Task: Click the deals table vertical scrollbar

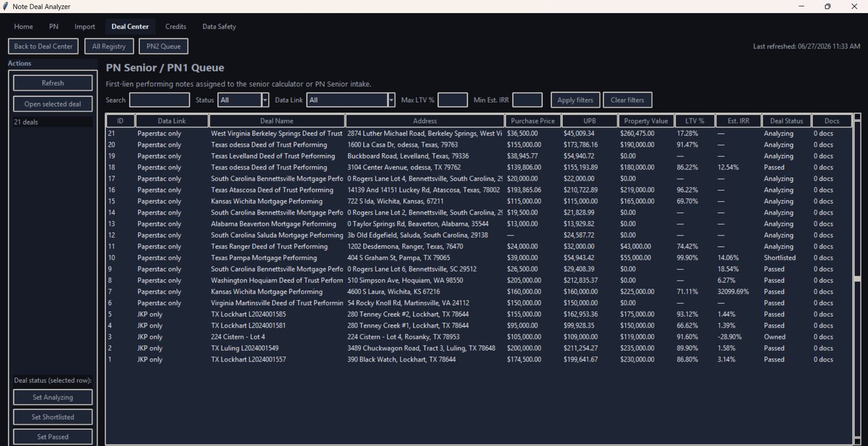Action: click(x=857, y=279)
